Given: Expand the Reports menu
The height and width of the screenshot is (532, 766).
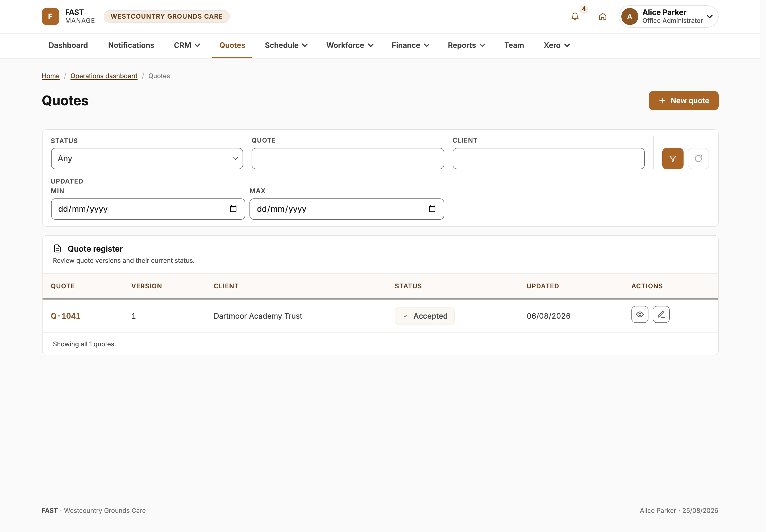Looking at the screenshot, I should (x=466, y=45).
